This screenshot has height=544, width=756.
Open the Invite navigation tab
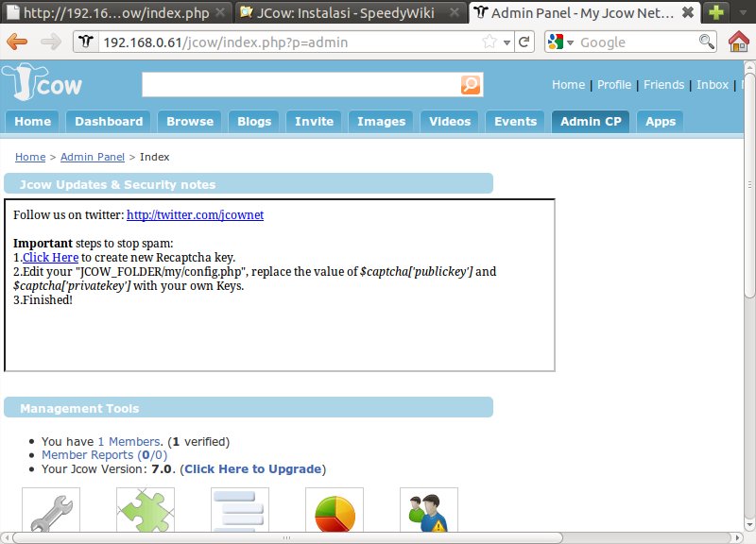(314, 122)
